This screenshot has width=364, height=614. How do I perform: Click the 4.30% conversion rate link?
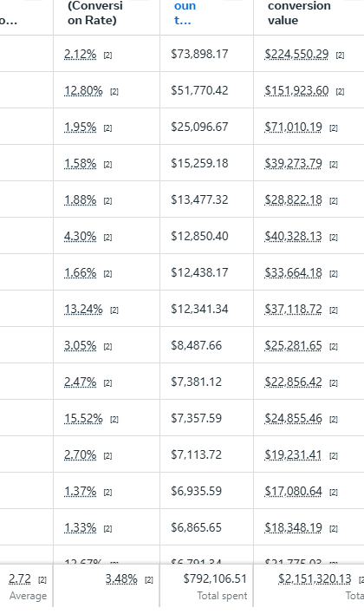point(81,236)
